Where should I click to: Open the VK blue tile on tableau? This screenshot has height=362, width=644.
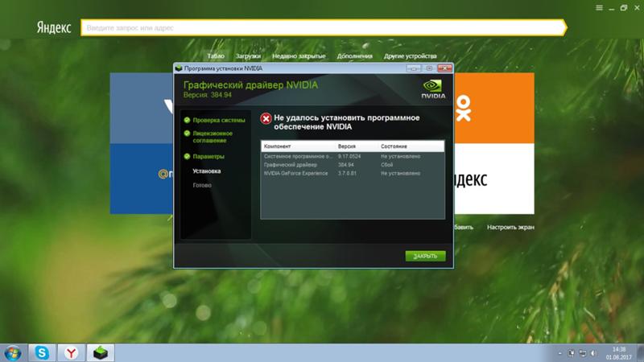click(142, 108)
